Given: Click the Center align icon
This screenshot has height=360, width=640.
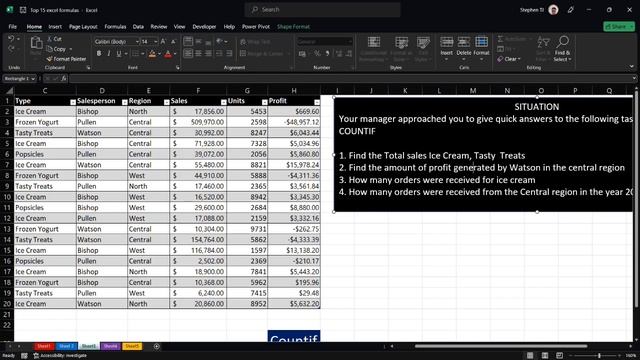Looking at the screenshot, I should pyautogui.click(x=198, y=53).
